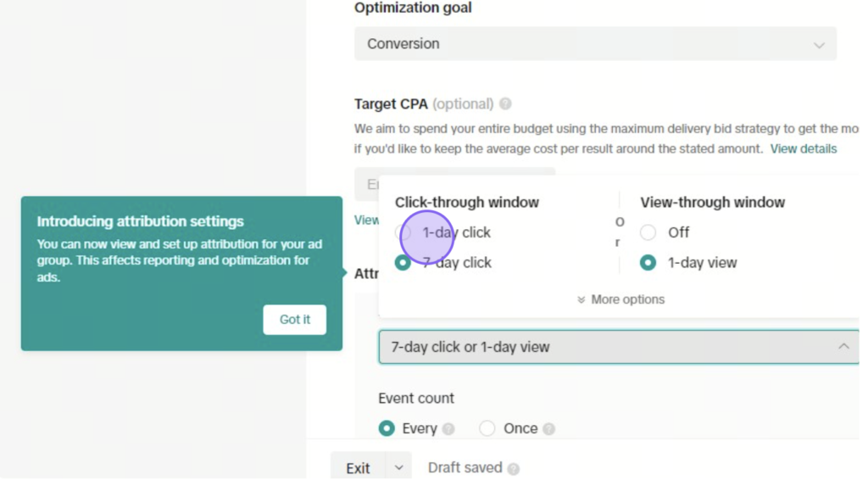Choose the 1-day view radio option

648,263
